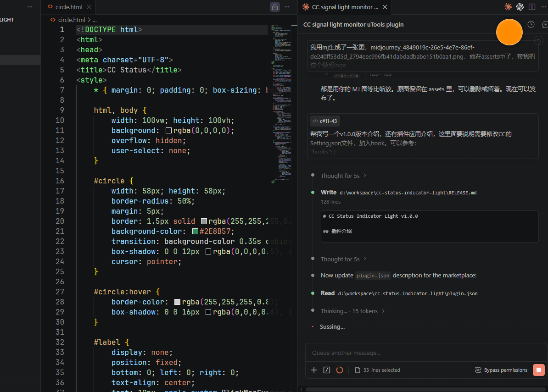This screenshot has height=392, width=548.
Task: Click the <!DOCTYPE html> line
Action: click(x=109, y=30)
